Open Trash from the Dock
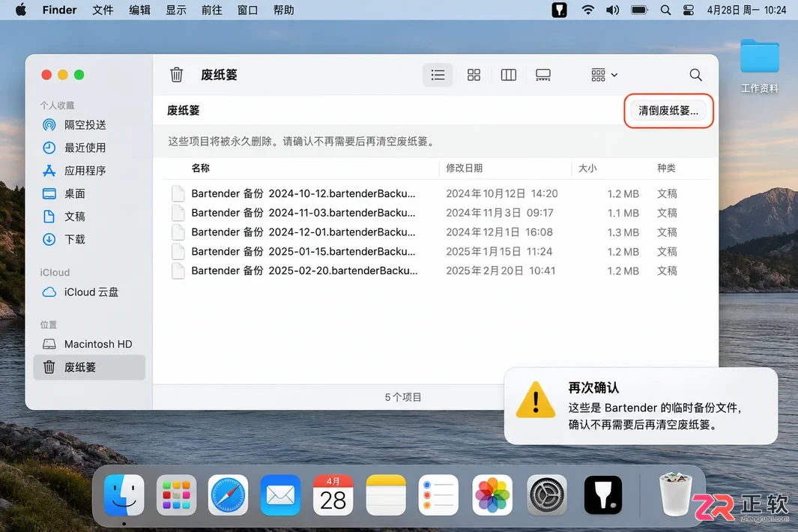The image size is (798, 532). tap(676, 495)
